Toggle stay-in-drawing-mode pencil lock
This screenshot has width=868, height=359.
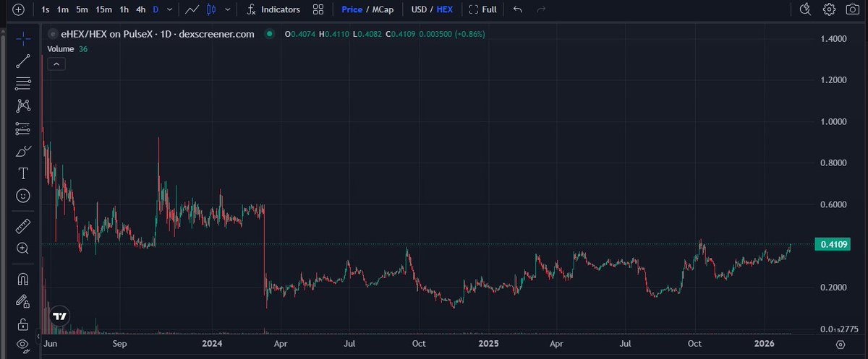23,301
